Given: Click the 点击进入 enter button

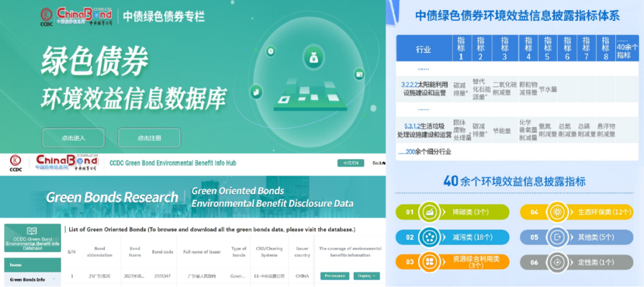Looking at the screenshot, I should (73, 138).
